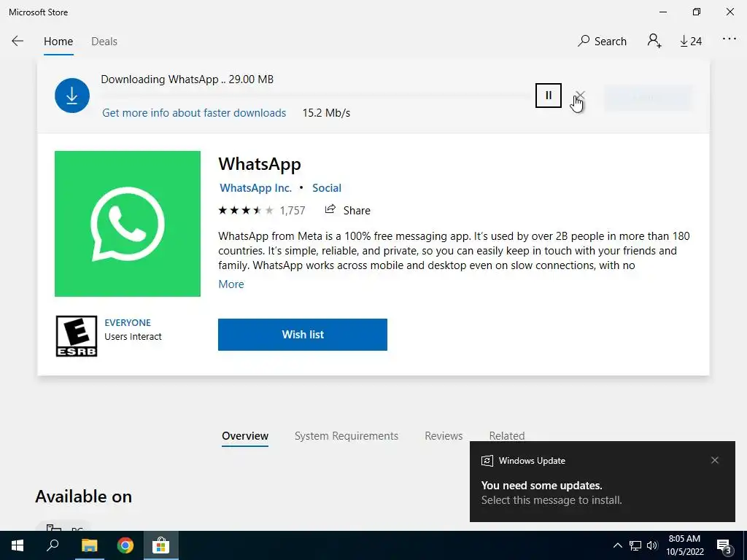Select the Reviews tab

click(x=444, y=436)
